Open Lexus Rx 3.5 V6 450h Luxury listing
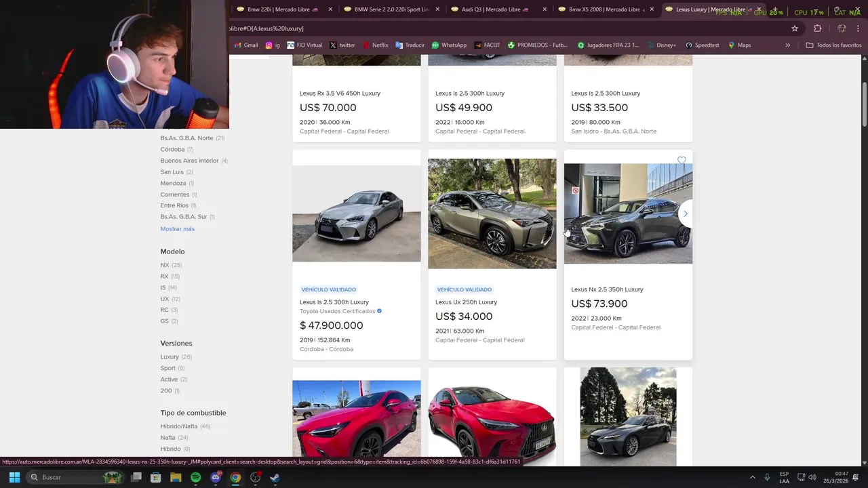 (340, 94)
